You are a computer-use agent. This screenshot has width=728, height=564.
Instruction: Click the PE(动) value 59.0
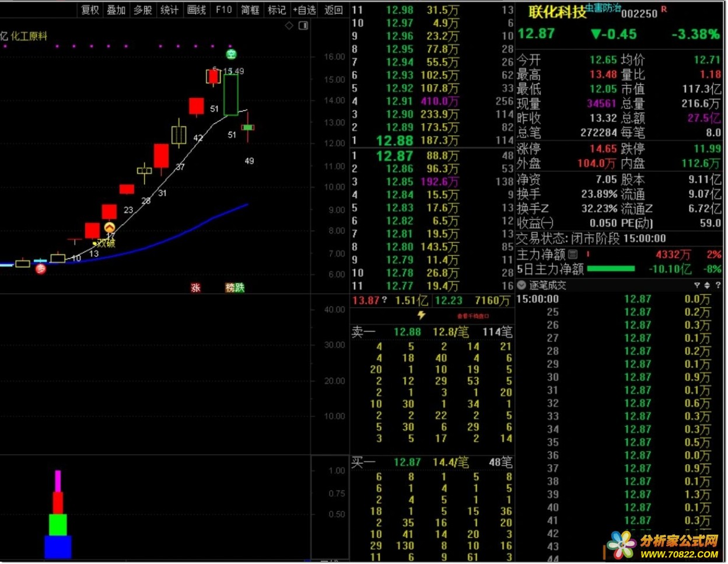[710, 223]
